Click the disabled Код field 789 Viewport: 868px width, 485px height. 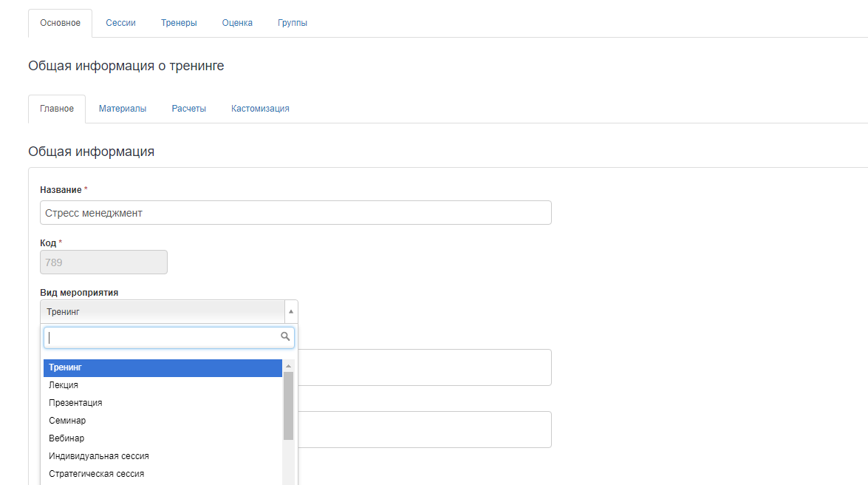coord(103,262)
